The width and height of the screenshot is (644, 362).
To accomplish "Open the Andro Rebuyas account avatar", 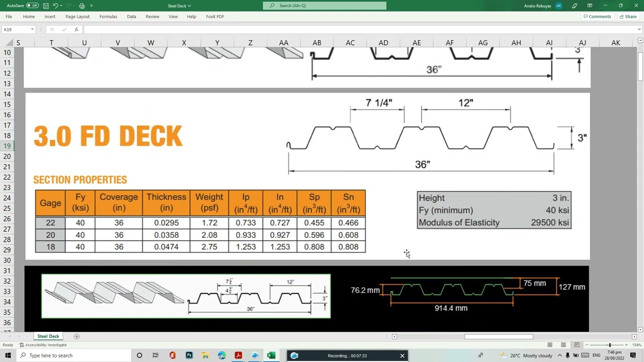I will [x=559, y=6].
